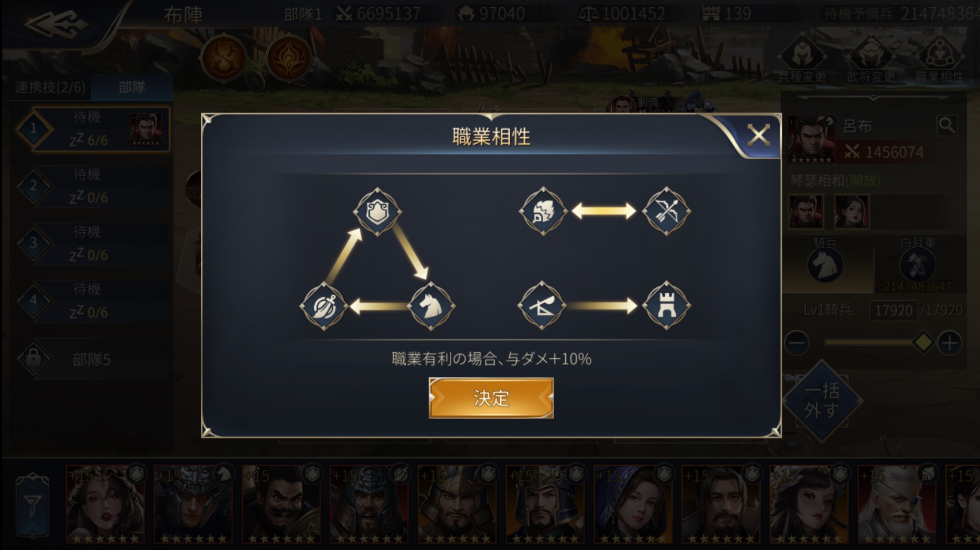Switch to the 連携技(2/6) tab
This screenshot has height=550, width=980.
(x=50, y=87)
